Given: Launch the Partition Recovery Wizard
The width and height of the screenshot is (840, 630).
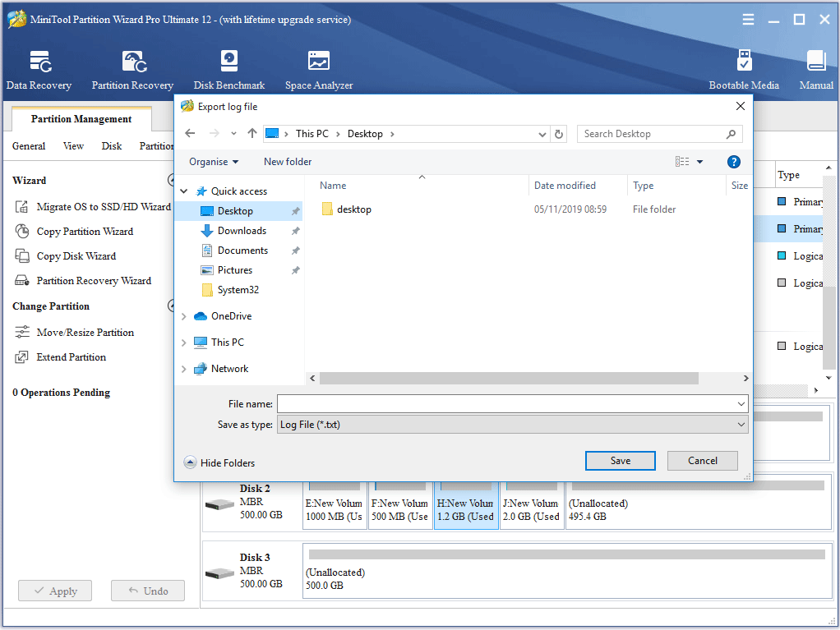Looking at the screenshot, I should click(94, 280).
